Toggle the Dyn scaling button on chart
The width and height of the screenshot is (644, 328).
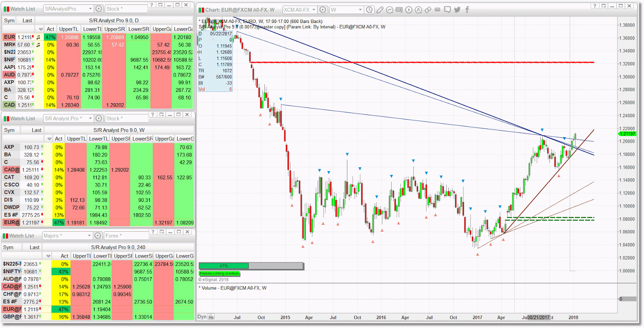click(202, 317)
